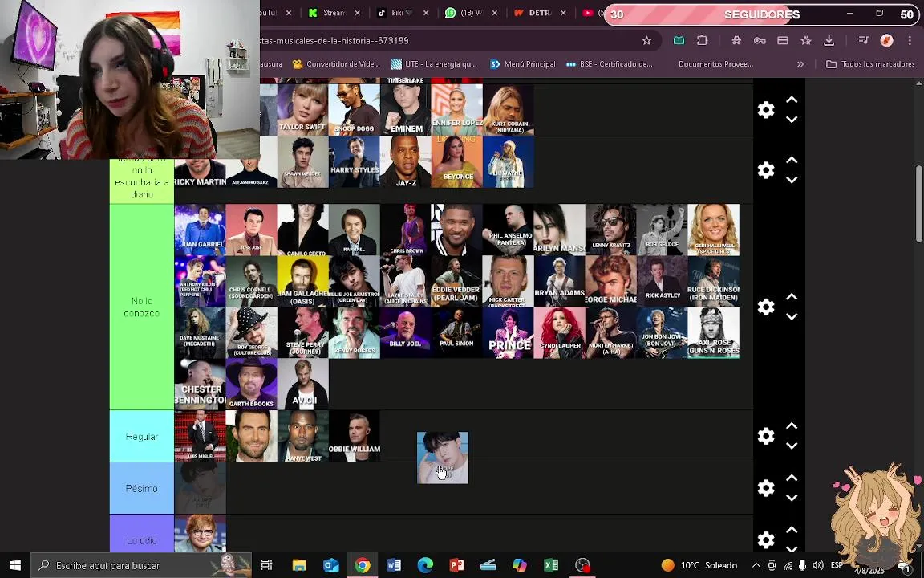Move the 'No lo conozco' tier up
924x578 pixels.
tap(792, 297)
